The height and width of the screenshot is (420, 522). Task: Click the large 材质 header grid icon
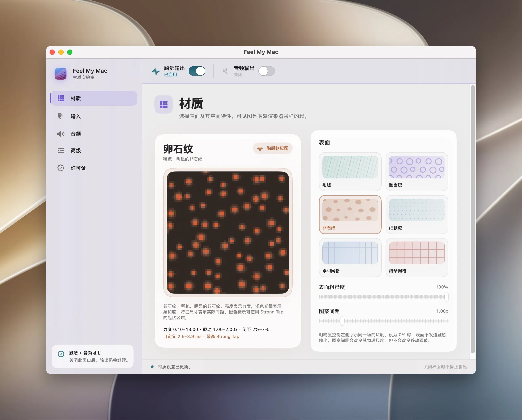[x=164, y=104]
